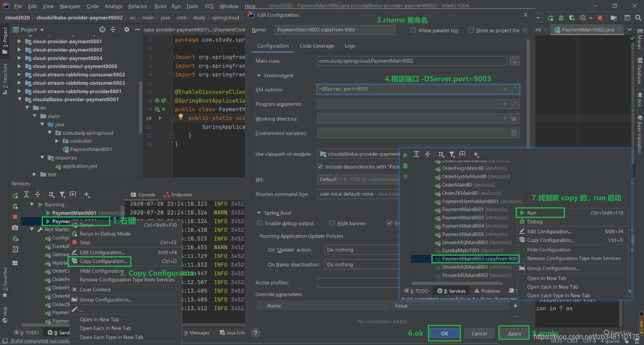Toggle Store as project file checkbox
644x345 pixels.
[471, 30]
